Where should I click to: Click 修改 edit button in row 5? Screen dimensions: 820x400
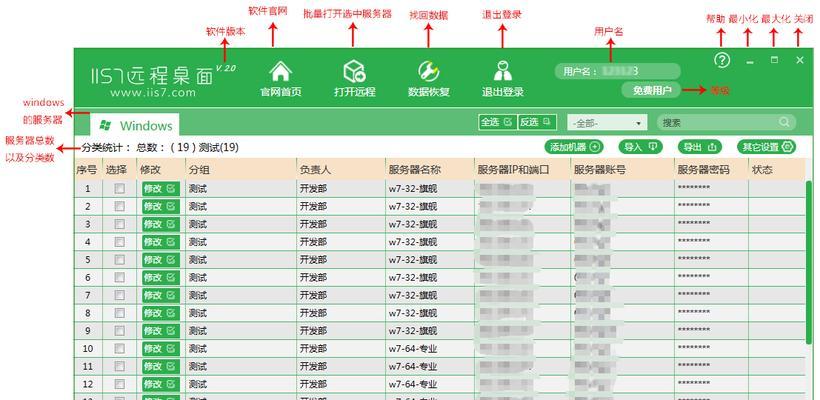tap(161, 260)
